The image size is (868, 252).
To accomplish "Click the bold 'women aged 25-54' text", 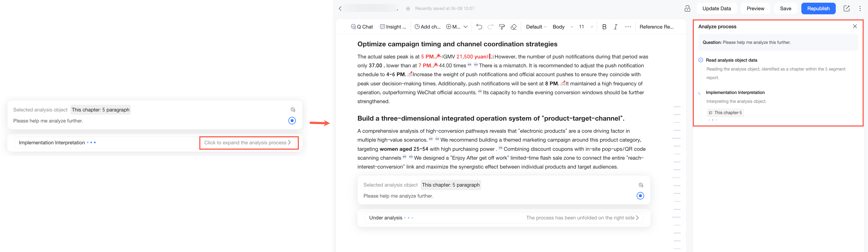I will click(404, 149).
